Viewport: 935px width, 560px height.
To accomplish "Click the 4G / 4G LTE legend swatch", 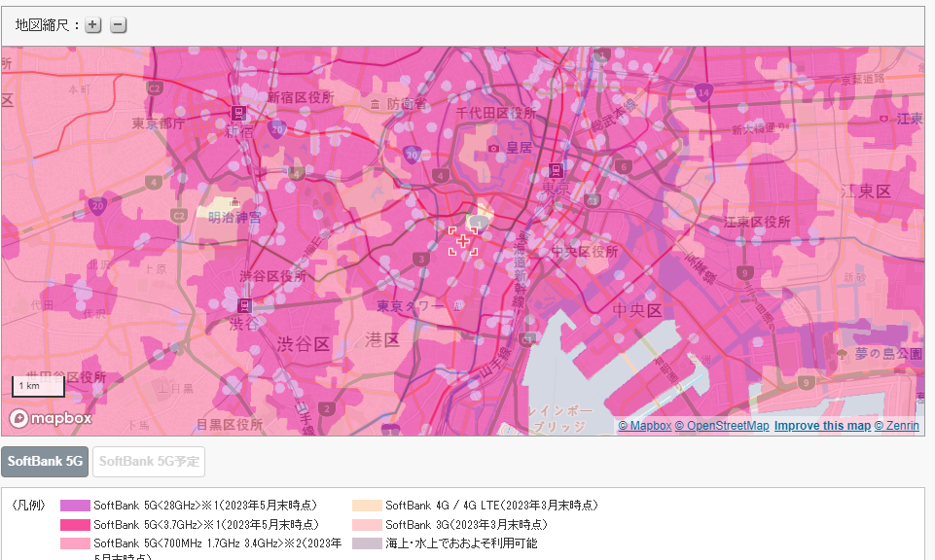I will (367, 506).
